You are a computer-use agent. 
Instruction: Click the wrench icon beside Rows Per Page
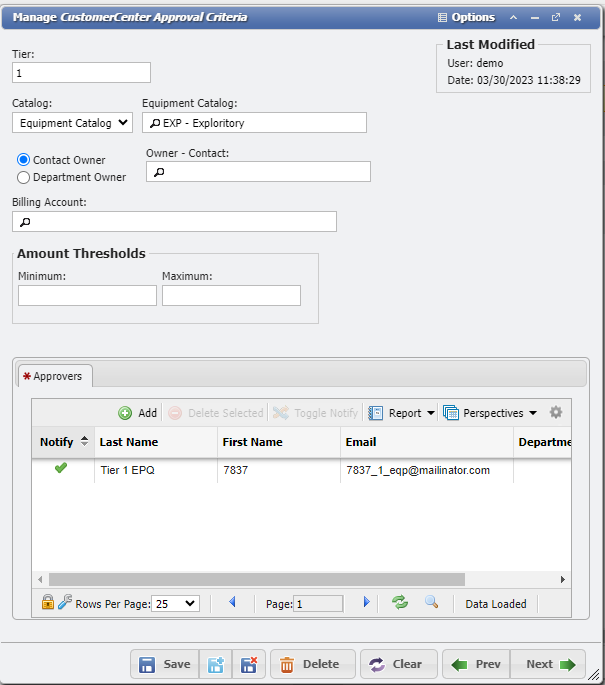(65, 603)
